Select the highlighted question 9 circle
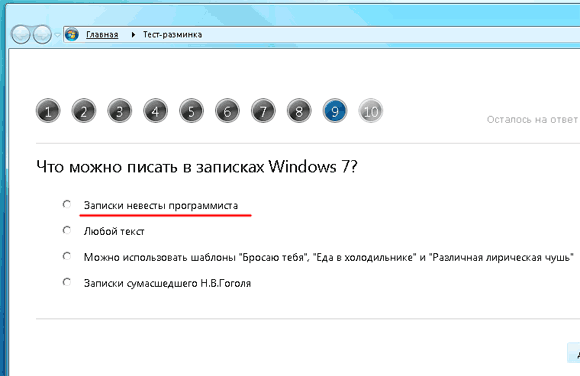This screenshot has height=376, width=580. coord(335,110)
